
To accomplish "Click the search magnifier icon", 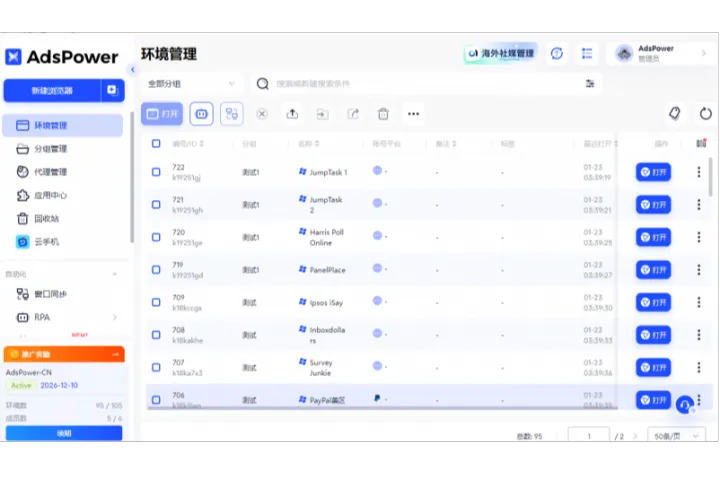I will 263,84.
